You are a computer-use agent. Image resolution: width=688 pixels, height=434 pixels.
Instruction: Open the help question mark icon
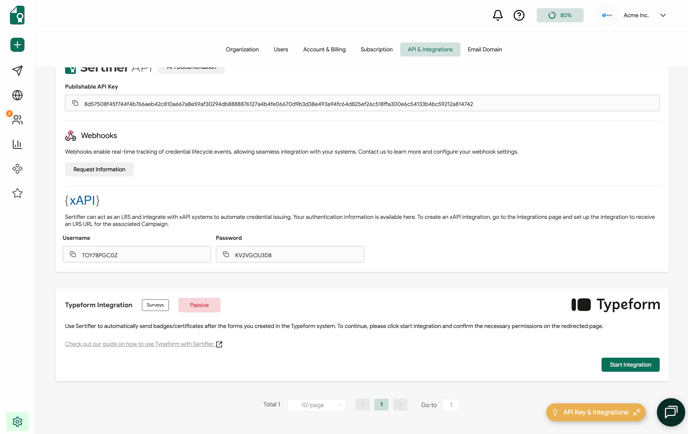(519, 15)
